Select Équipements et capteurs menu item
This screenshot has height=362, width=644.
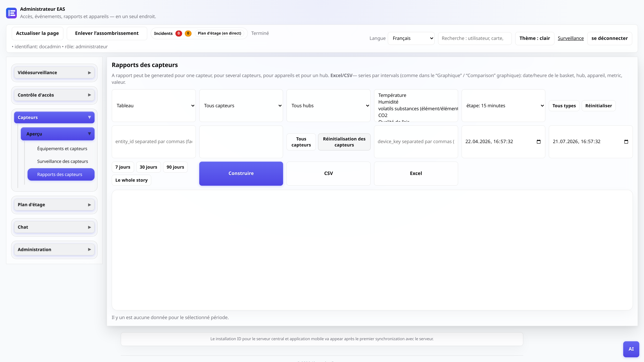click(62, 149)
